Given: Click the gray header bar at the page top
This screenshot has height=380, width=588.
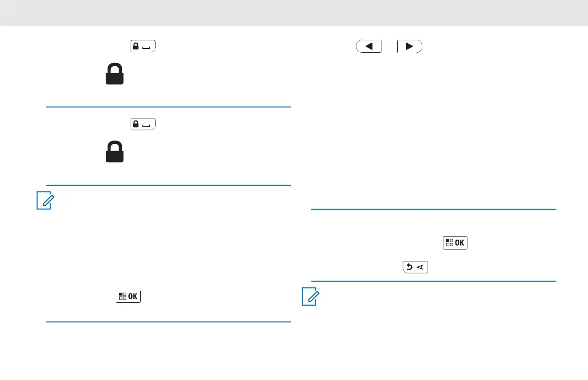Looking at the screenshot, I should pos(294,13).
